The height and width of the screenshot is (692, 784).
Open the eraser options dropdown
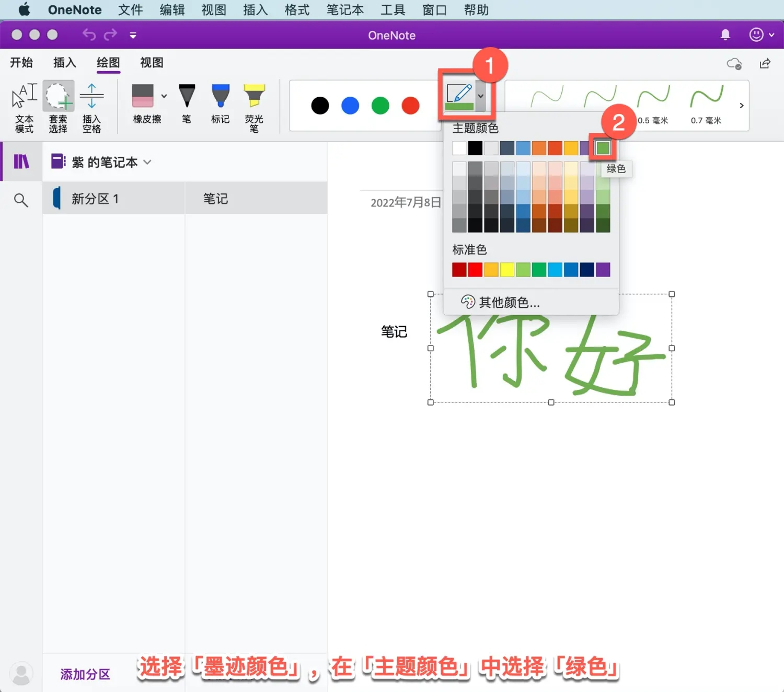pos(164,96)
